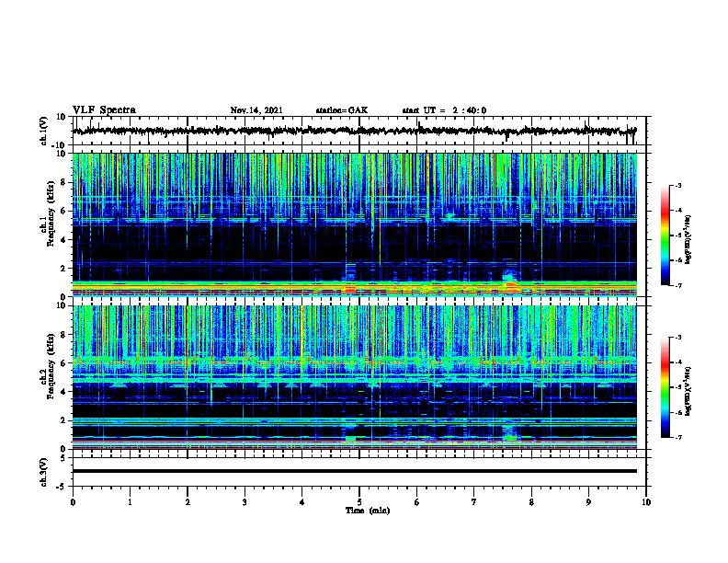
Task: Select the "start UT = 2:40:0" text
Action: click(x=444, y=110)
